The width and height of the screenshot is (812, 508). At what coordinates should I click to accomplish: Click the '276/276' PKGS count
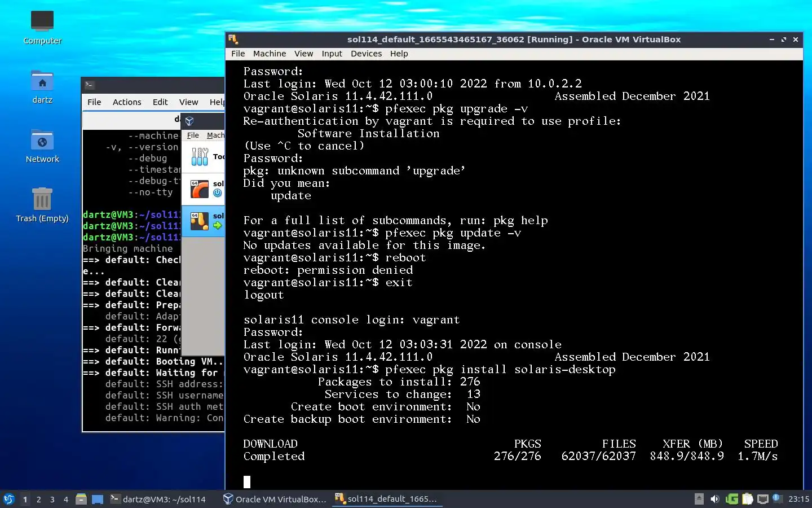(518, 457)
